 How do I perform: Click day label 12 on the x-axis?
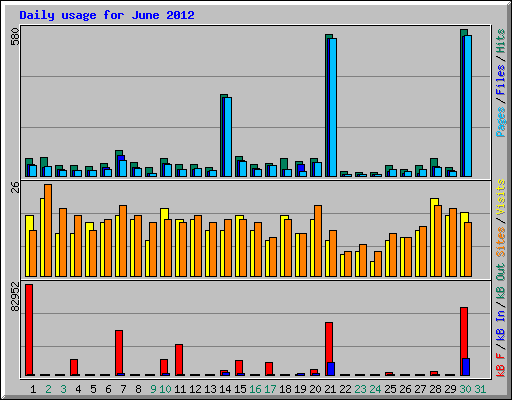point(195,389)
